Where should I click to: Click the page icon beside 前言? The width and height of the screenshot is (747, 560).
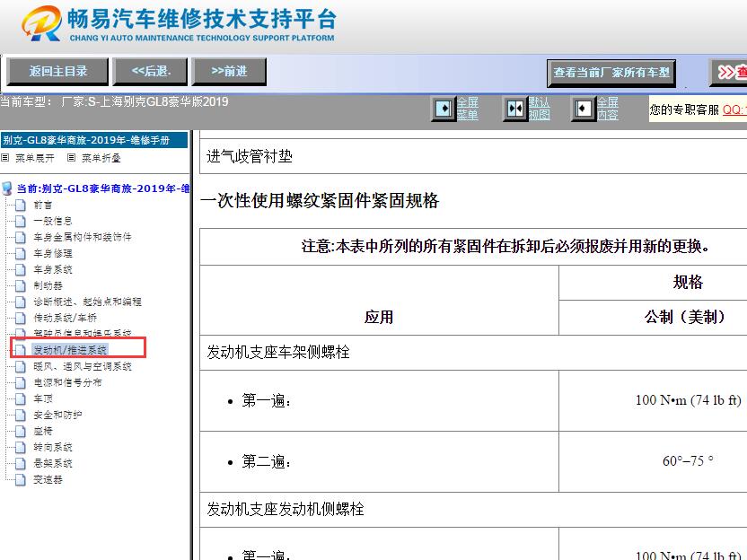click(x=21, y=206)
